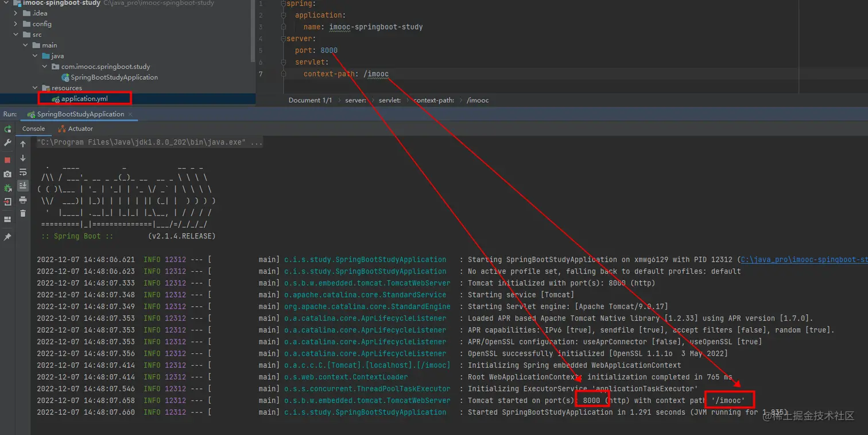Viewport: 868px width, 435px height.
Task: Click 'servlet:' breadcrumb below the editor
Action: (390, 100)
